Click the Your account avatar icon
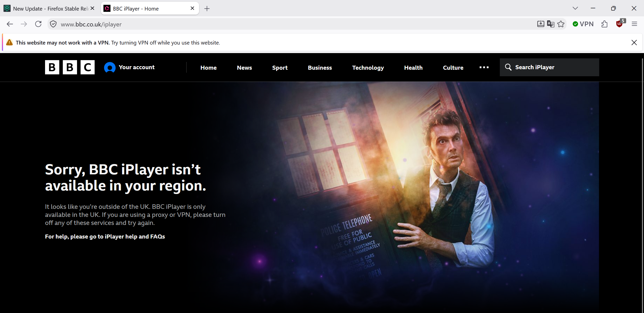Viewport: 644px width, 313px height. click(x=110, y=67)
